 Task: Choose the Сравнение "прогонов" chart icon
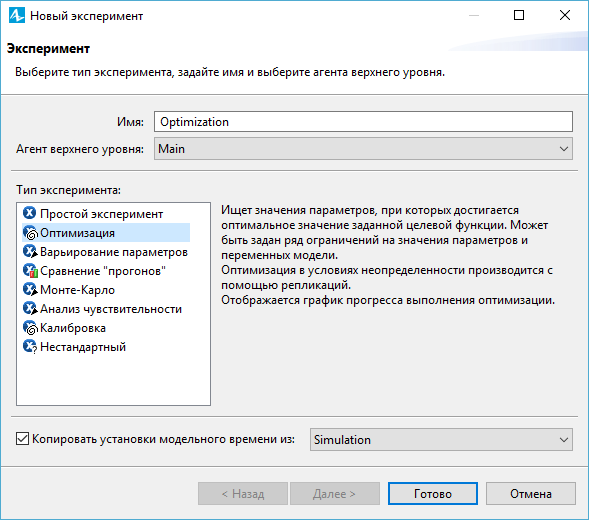click(x=30, y=271)
